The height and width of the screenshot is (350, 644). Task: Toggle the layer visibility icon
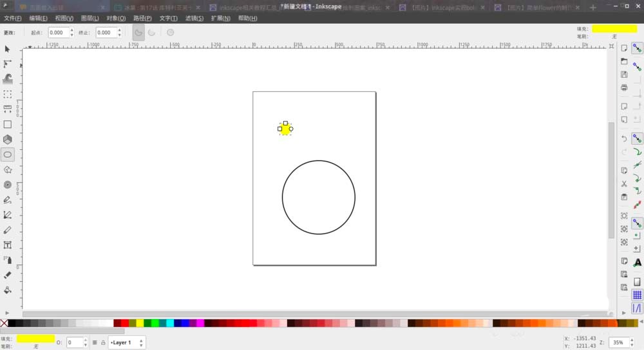95,343
